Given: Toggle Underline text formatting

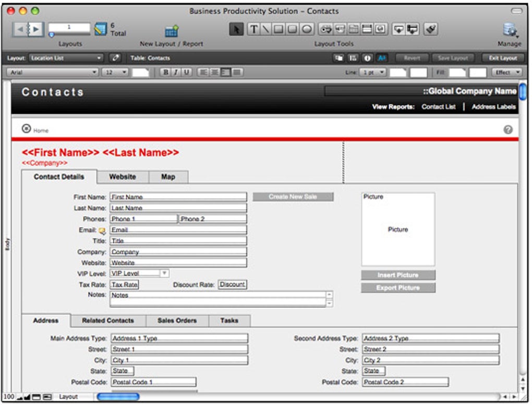Looking at the screenshot, I should [186, 73].
